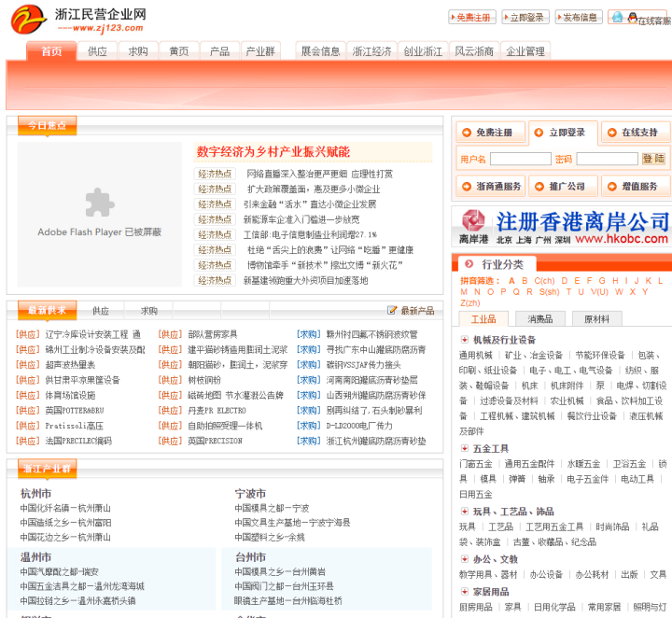Click the orange arrow icon on 增值服务

click(x=612, y=187)
